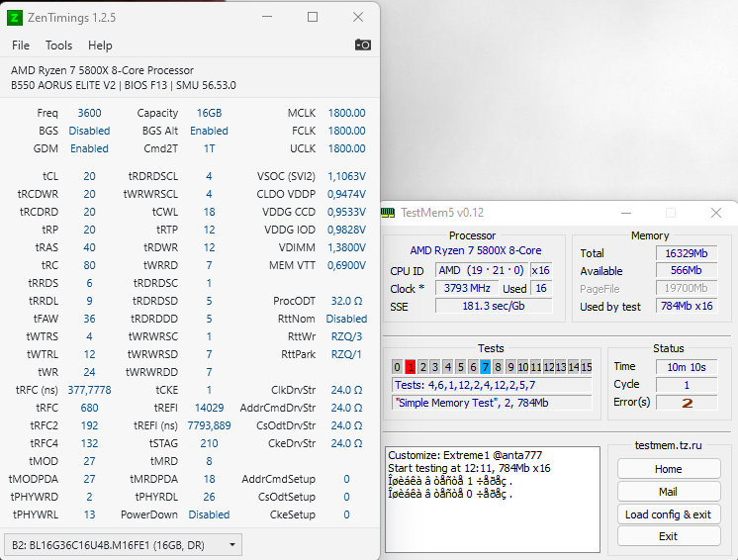738x560 pixels.
Task: Click the CPU ID AMD field
Action: click(482, 270)
